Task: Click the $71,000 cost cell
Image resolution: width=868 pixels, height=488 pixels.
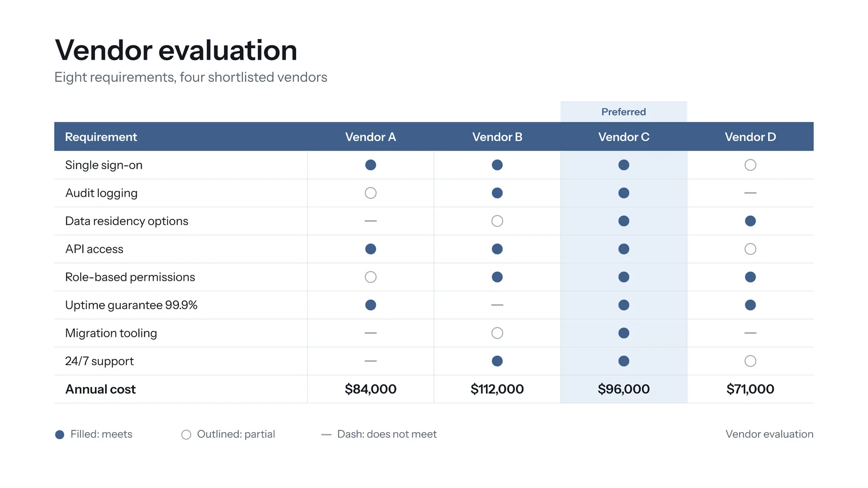Action: point(750,389)
